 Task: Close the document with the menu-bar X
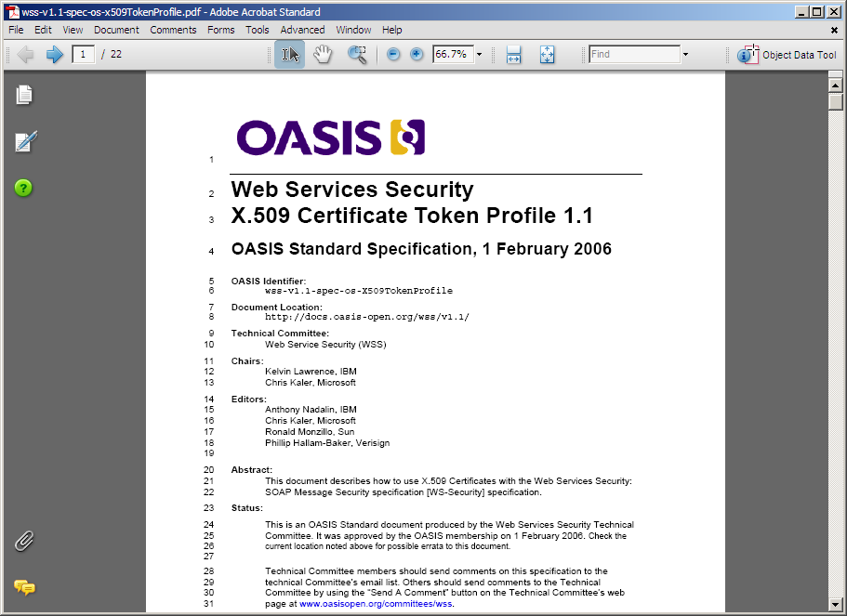click(x=834, y=31)
